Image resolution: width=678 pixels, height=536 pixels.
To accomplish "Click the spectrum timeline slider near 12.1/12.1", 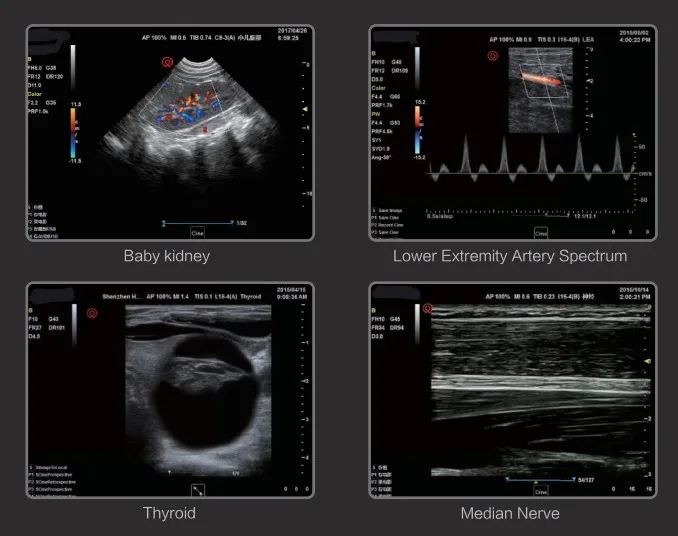I will coord(558,215).
